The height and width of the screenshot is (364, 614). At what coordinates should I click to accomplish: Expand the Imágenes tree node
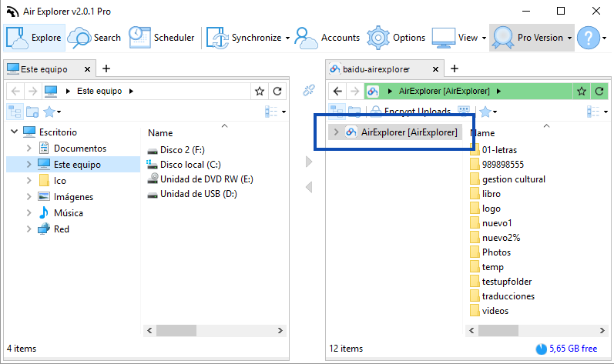29,197
